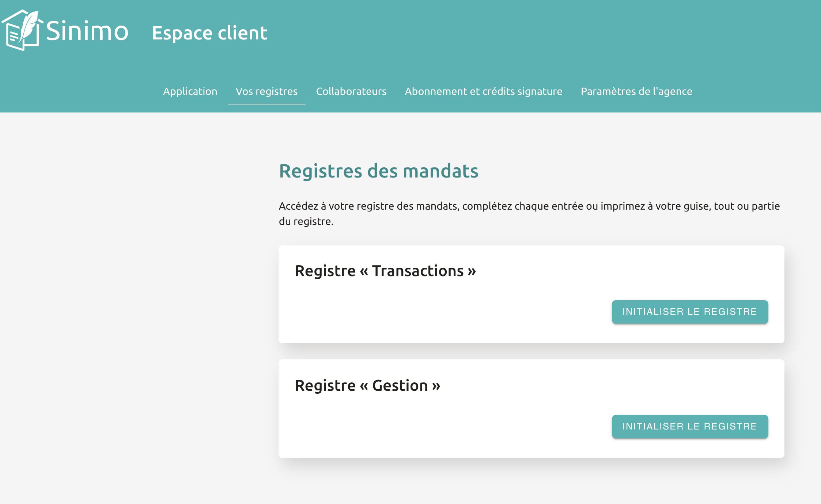This screenshot has height=504, width=821.
Task: Switch to the Collaborateurs tab
Action: (x=351, y=91)
